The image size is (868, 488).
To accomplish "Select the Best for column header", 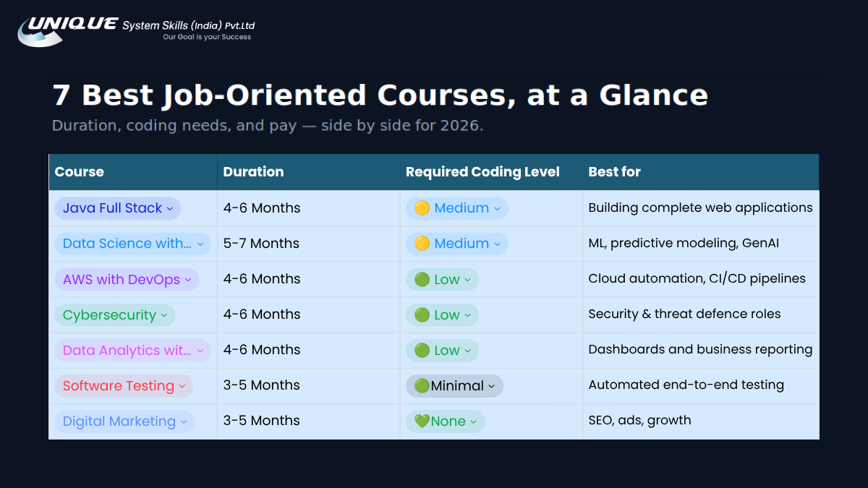I will pos(701,172).
